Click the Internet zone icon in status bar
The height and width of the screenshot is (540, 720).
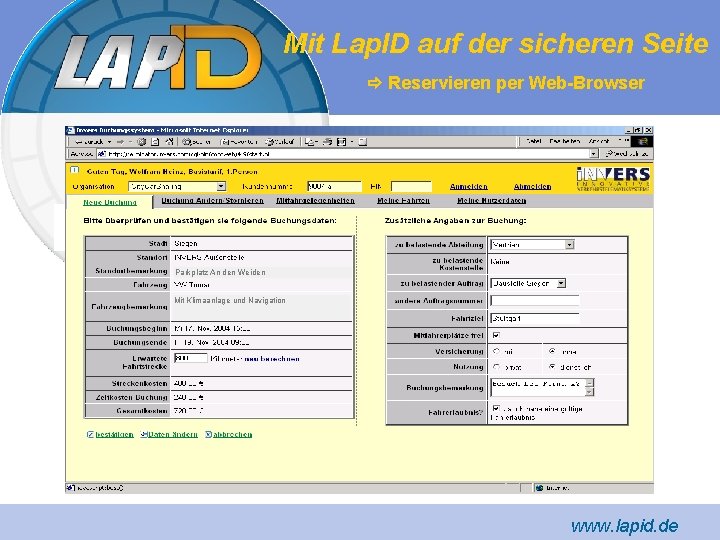(x=540, y=488)
